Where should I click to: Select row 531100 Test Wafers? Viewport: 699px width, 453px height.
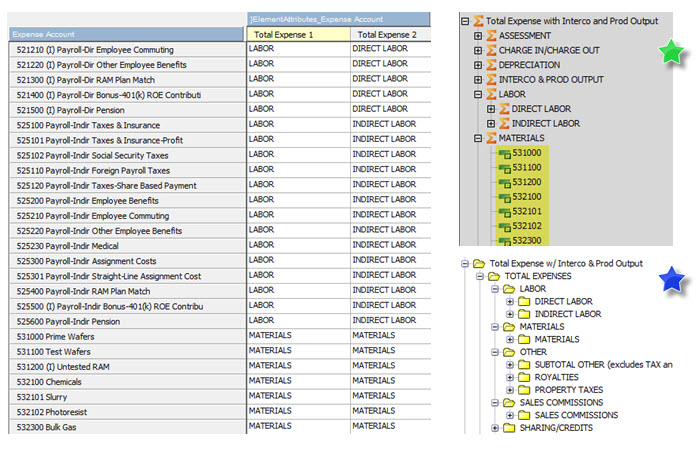pyautogui.click(x=127, y=352)
